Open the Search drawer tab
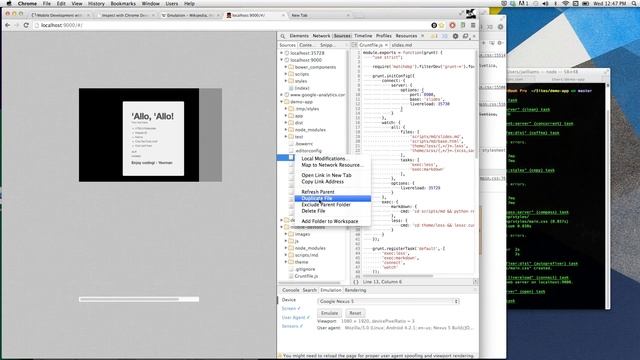Image resolution: width=640 pixels, height=360 pixels. point(309,290)
